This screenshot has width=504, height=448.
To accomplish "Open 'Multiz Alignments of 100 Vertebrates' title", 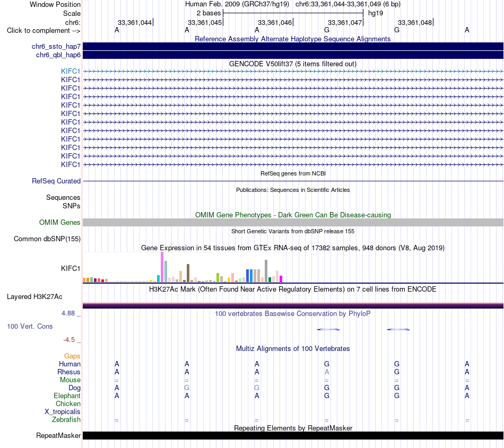I will pyautogui.click(x=293, y=348).
